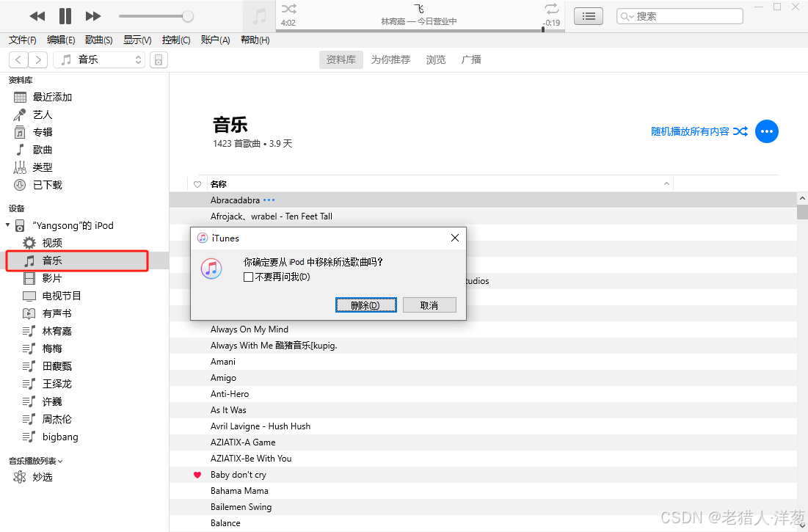This screenshot has height=532, width=808.
Task: Go forward with the navigation arrow
Action: (x=38, y=59)
